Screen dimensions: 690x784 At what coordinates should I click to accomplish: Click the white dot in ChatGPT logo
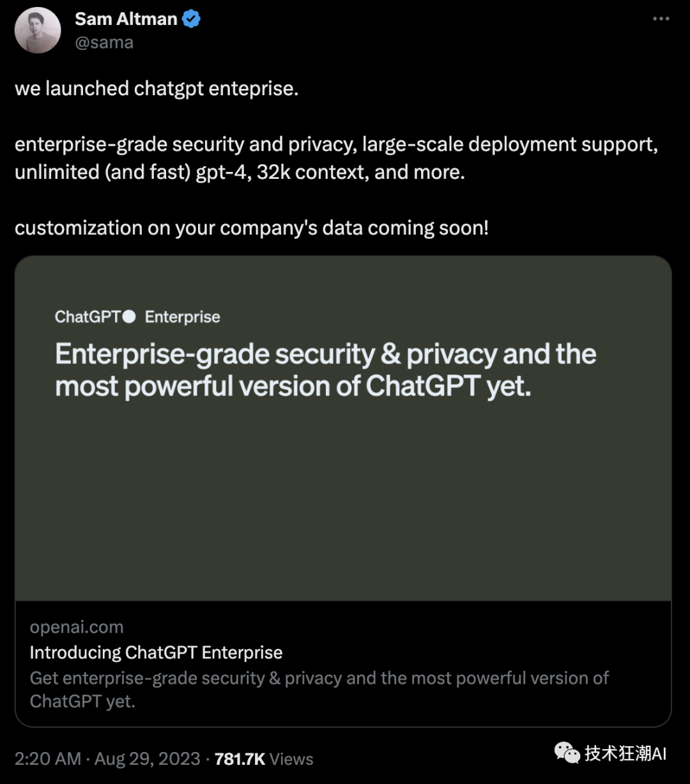(129, 316)
